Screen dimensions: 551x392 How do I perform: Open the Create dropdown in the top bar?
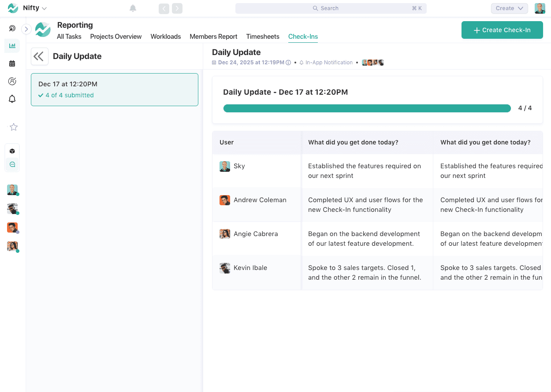509,8
